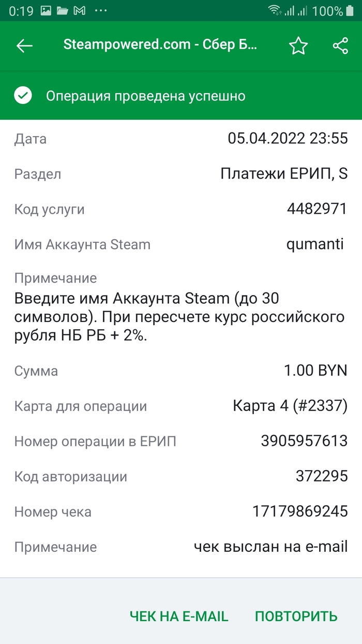Tap the authorization code 372295
The image size is (362, 644).
[x=322, y=476]
